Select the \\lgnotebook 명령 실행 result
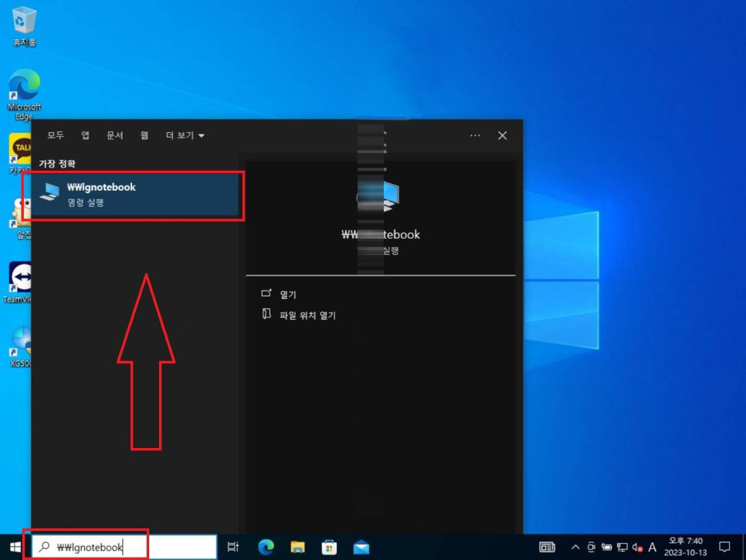746x560 pixels. (x=134, y=195)
